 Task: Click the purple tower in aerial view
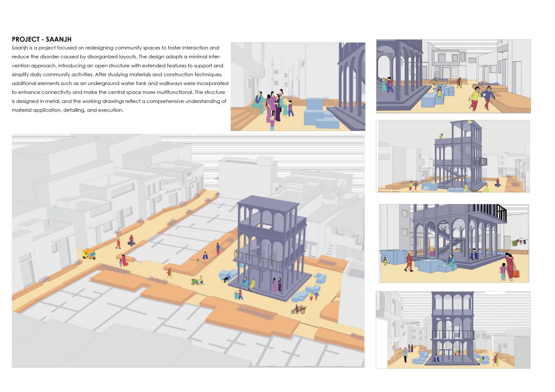[x=271, y=248]
